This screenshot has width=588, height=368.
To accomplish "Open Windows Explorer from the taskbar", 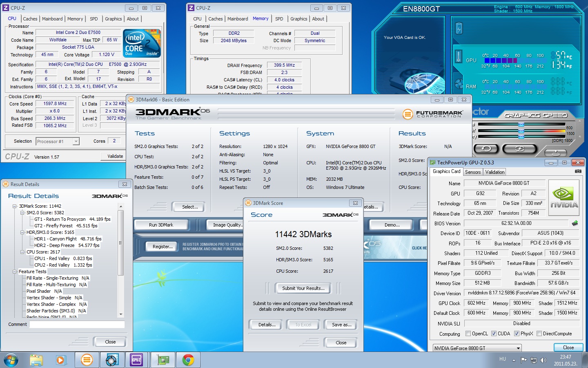I will click(36, 360).
